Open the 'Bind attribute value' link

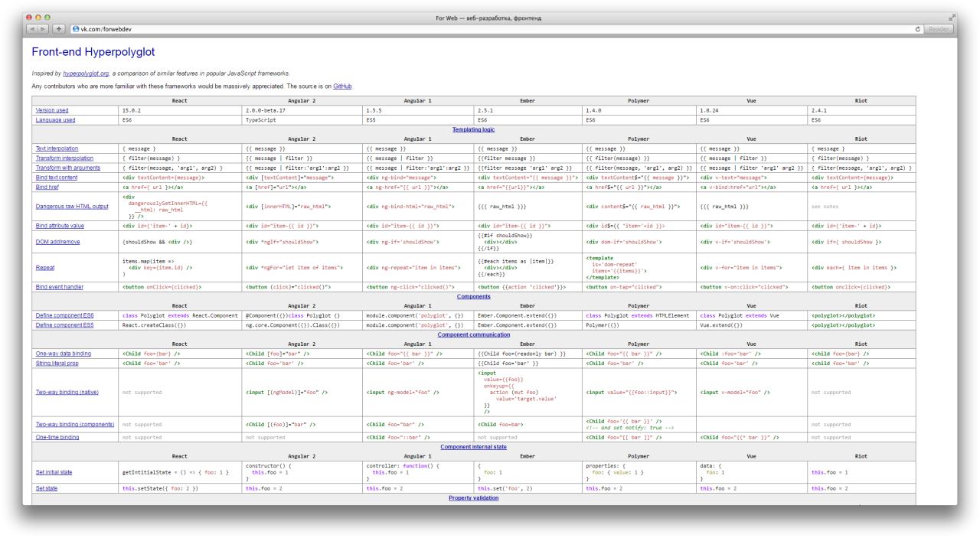pos(60,227)
